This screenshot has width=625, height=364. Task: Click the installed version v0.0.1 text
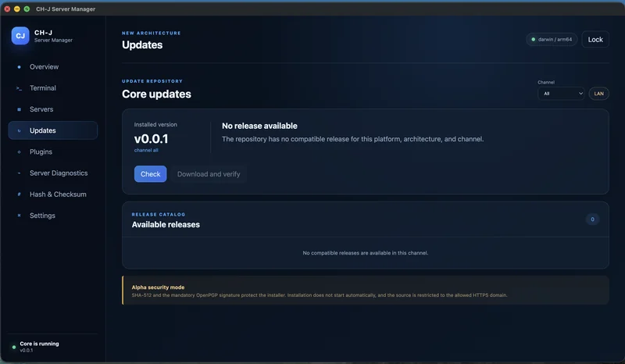(x=151, y=139)
